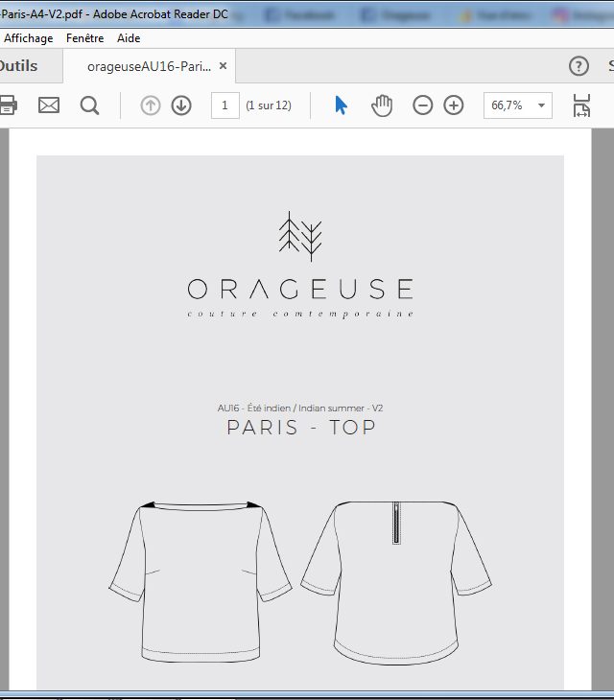Image resolution: width=614 pixels, height=700 pixels.
Task: Go to previous page arrow
Action: click(151, 105)
